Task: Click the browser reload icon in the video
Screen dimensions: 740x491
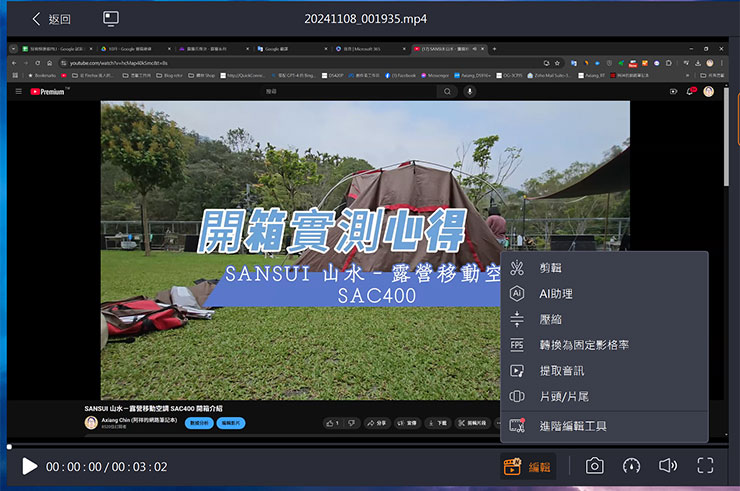Action: (x=37, y=63)
